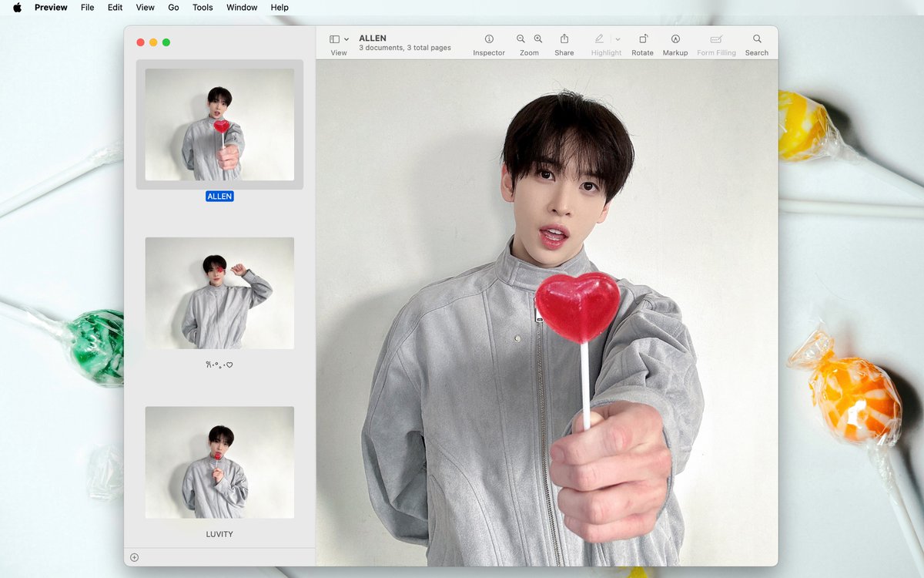924x578 pixels.
Task: Click the main photo in viewer
Action: (x=547, y=313)
